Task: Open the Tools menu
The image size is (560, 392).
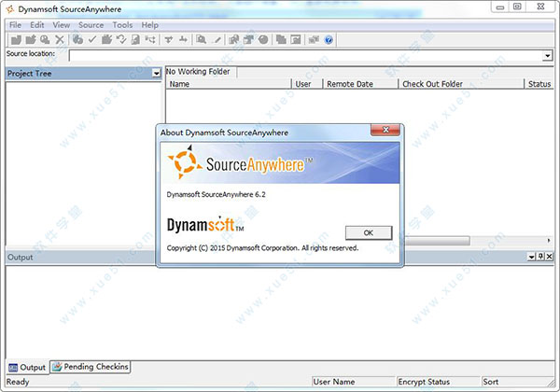Action: pos(122,25)
